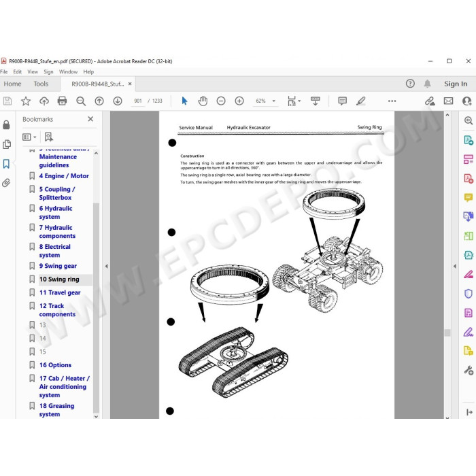Add the document to starred files
The image size is (476, 476).
coord(26,101)
